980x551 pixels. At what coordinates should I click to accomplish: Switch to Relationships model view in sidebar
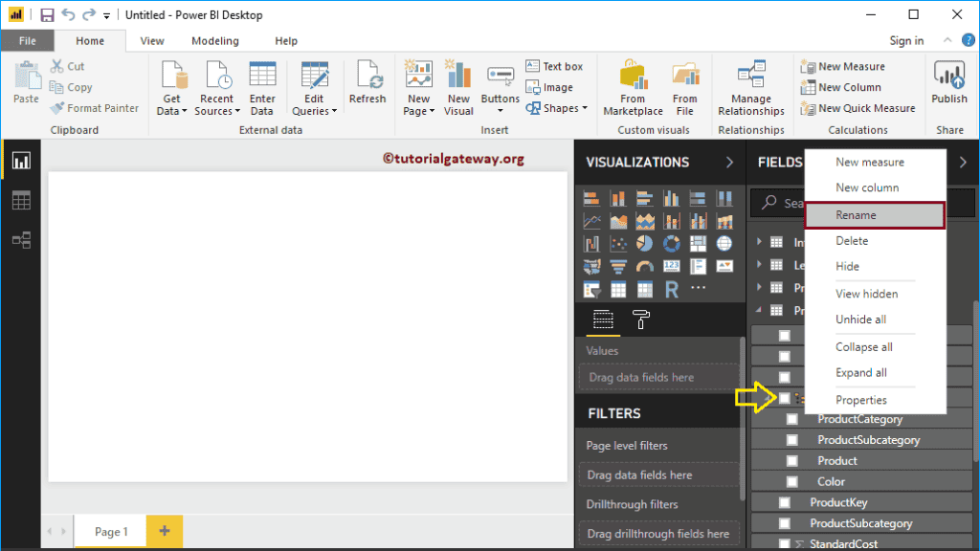coord(21,240)
